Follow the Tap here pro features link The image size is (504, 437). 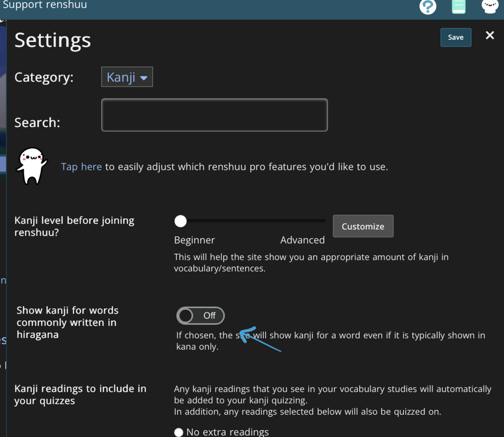[81, 167]
